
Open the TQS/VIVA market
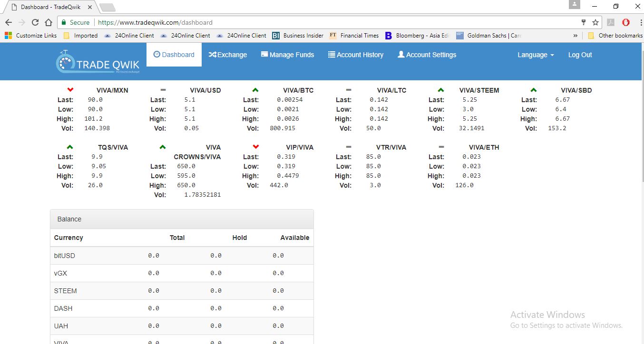(x=113, y=147)
